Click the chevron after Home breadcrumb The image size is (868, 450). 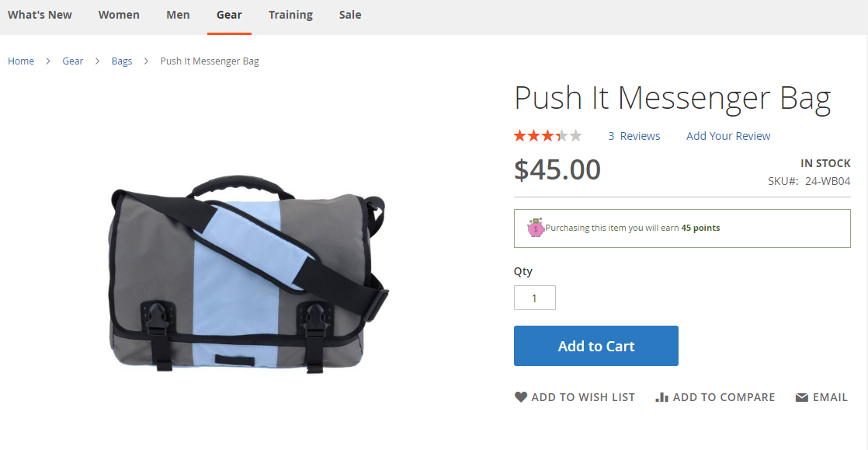pos(48,61)
